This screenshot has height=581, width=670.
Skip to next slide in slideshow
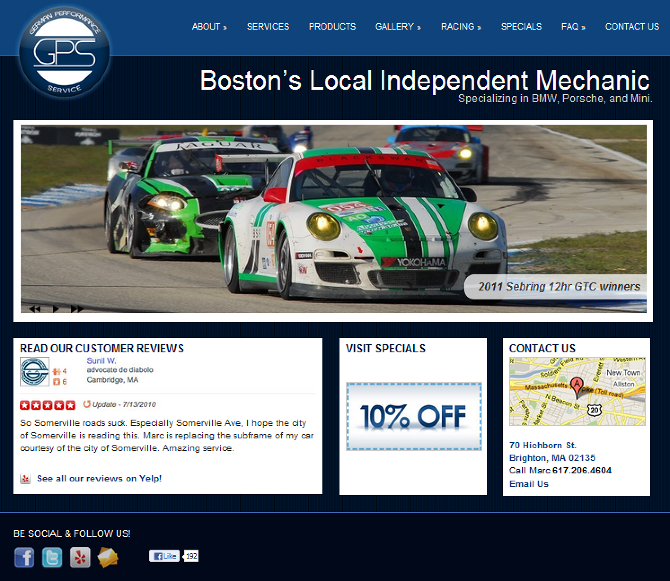[x=77, y=309]
